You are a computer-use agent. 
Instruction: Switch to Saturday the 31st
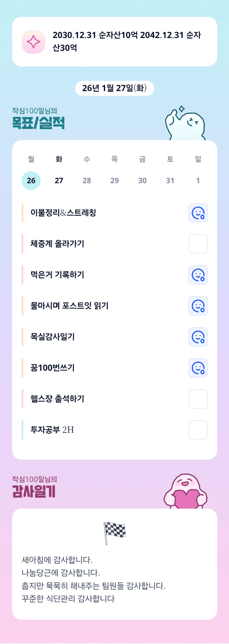pos(170,181)
